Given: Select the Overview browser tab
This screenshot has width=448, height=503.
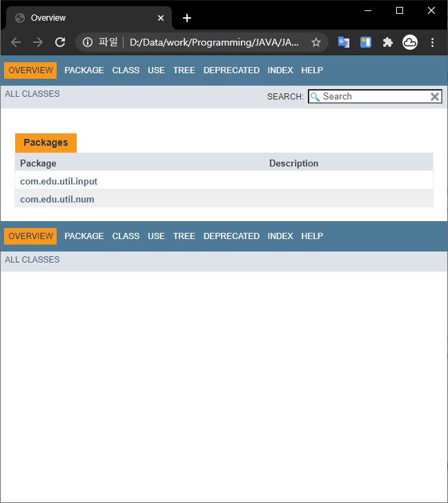Looking at the screenshot, I should pos(89,18).
